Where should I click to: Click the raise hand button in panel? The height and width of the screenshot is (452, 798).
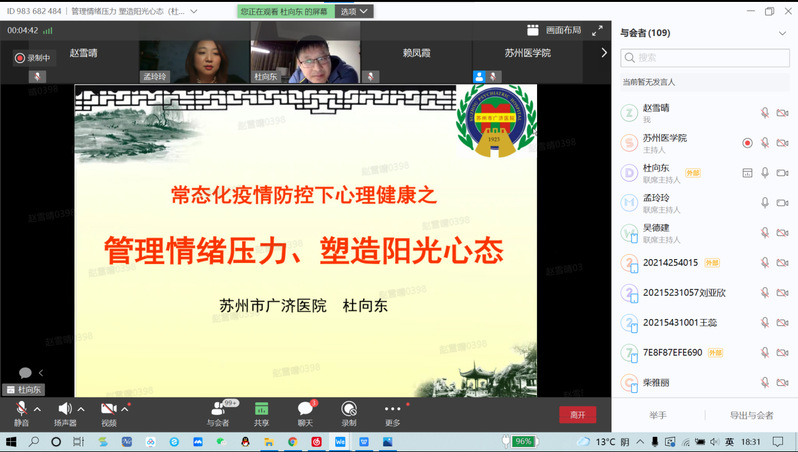click(657, 415)
